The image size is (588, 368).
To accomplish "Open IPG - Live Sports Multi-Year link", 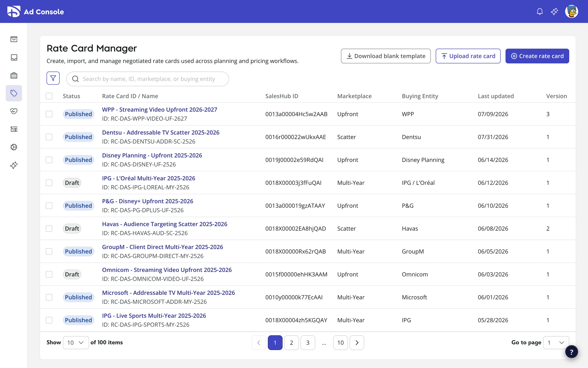I will [x=154, y=315].
